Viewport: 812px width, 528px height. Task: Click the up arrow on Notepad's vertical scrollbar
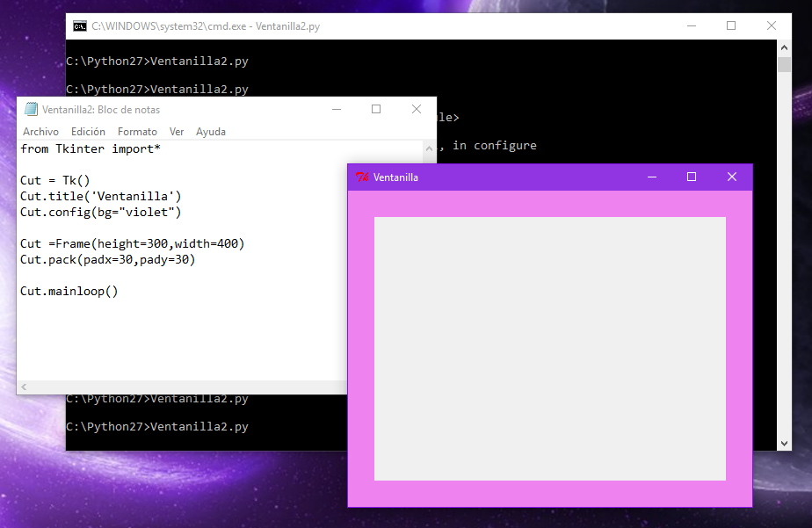click(428, 149)
